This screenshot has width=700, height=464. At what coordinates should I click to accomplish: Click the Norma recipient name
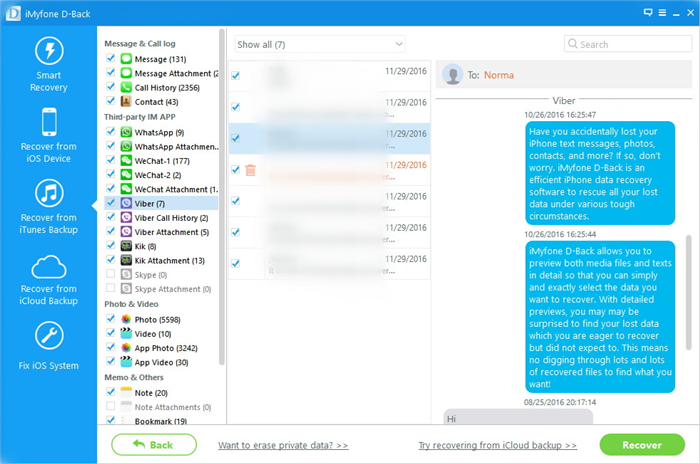coord(499,75)
